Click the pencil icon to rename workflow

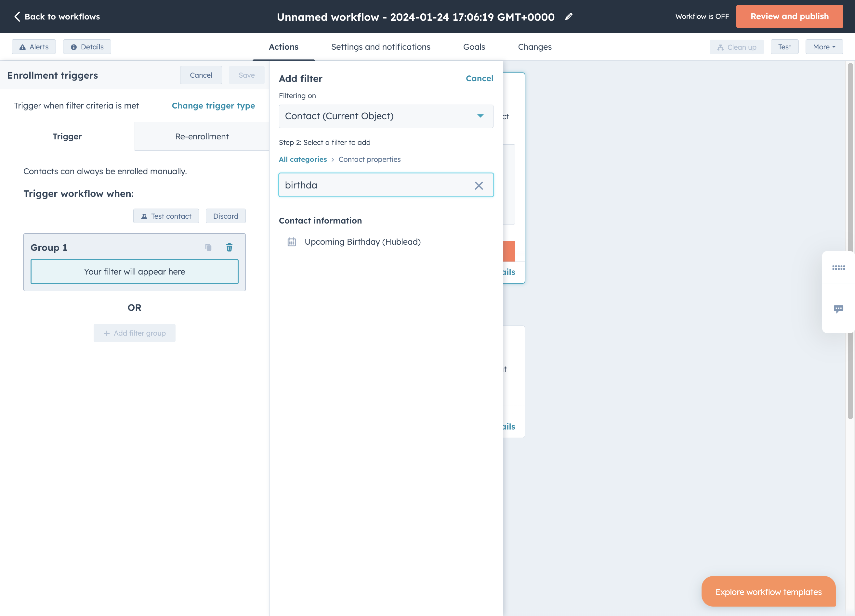pyautogui.click(x=569, y=17)
